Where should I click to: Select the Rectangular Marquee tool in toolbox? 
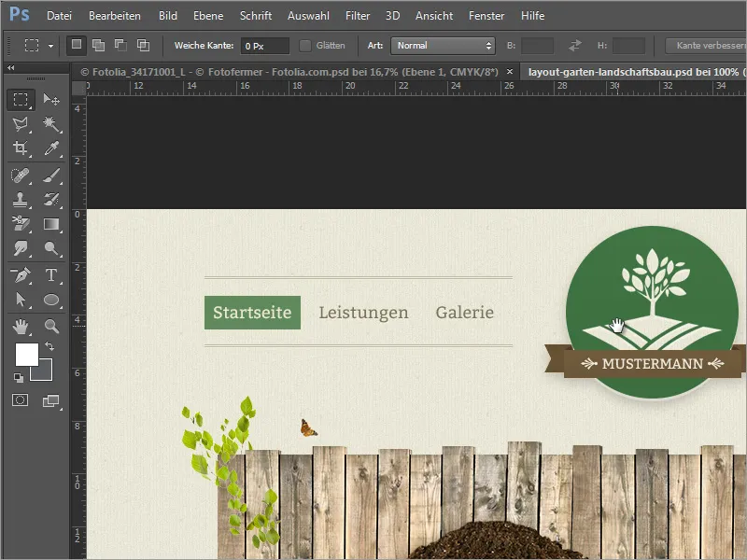coord(21,100)
